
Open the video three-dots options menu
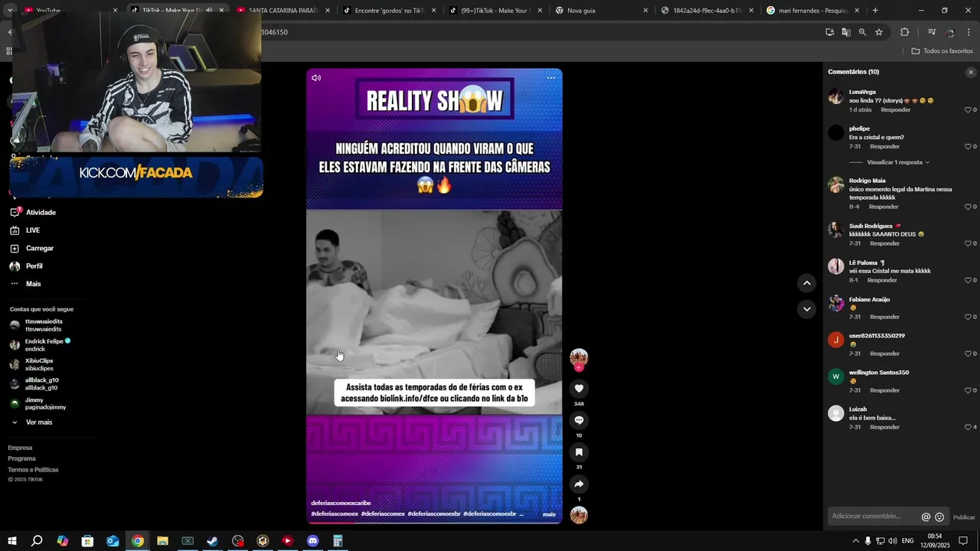tap(550, 78)
